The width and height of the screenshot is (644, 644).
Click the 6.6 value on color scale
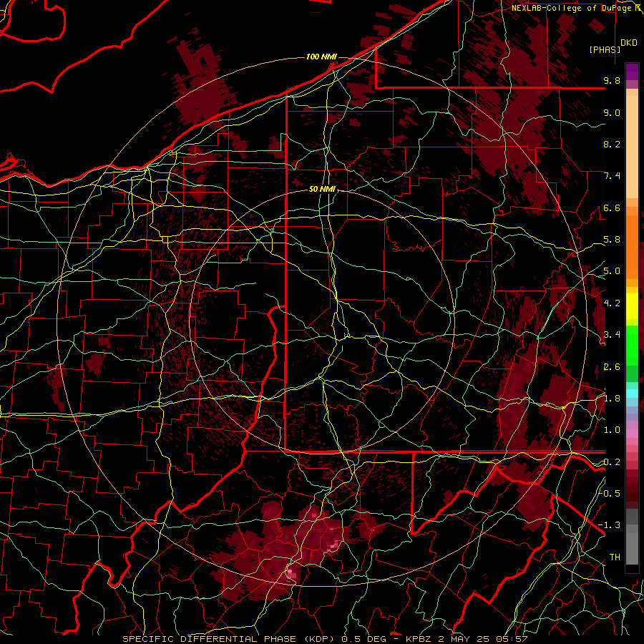[x=612, y=208]
